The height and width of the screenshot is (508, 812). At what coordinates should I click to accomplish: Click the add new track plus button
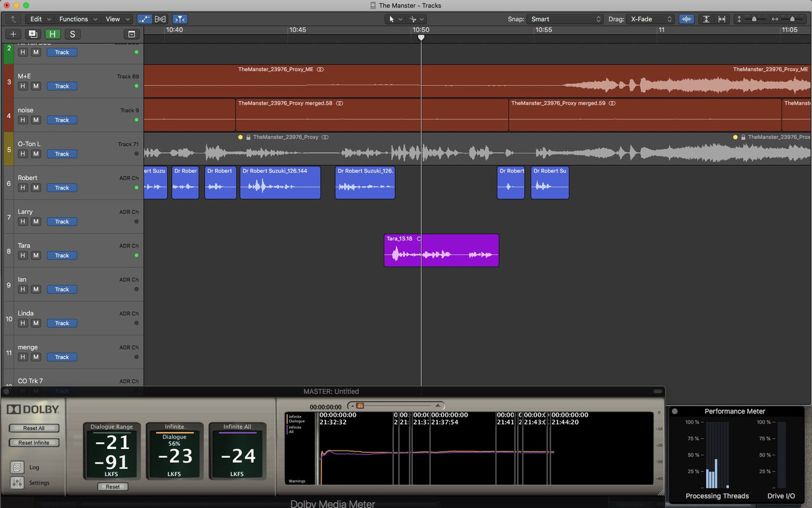tap(13, 34)
